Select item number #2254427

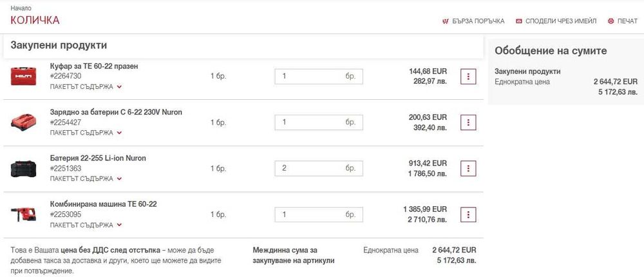[66, 122]
